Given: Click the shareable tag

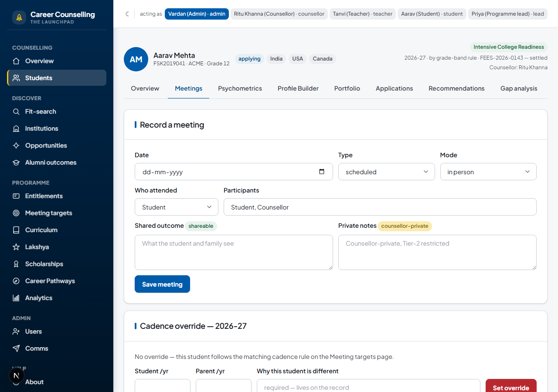Looking at the screenshot, I should 201,226.
